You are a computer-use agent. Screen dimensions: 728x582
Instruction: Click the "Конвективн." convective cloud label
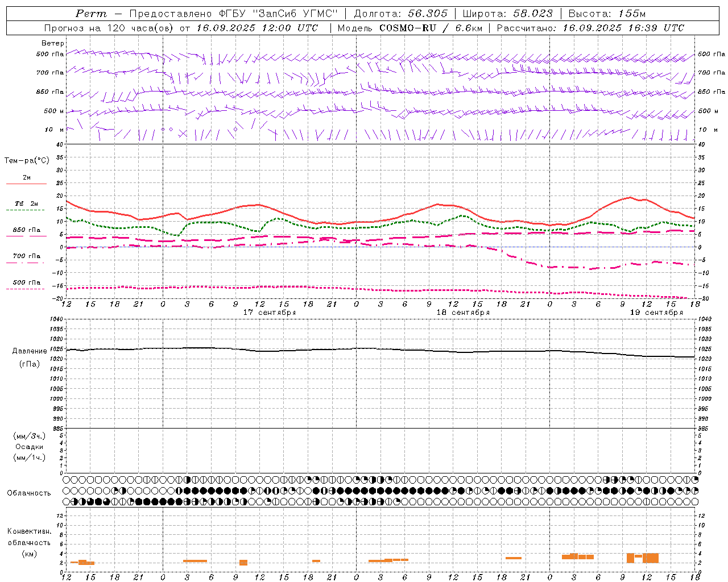pos(30,531)
